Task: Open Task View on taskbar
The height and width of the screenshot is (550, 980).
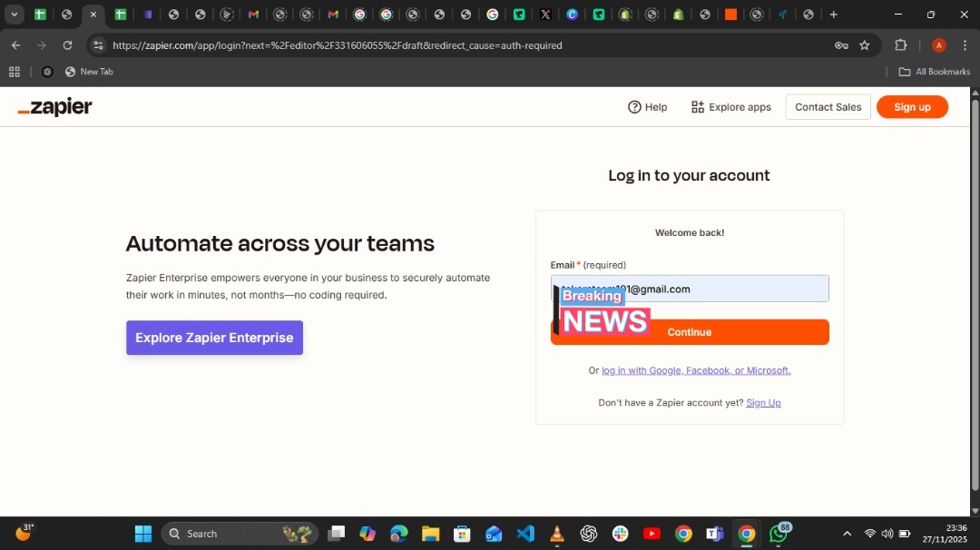Action: 337,534
